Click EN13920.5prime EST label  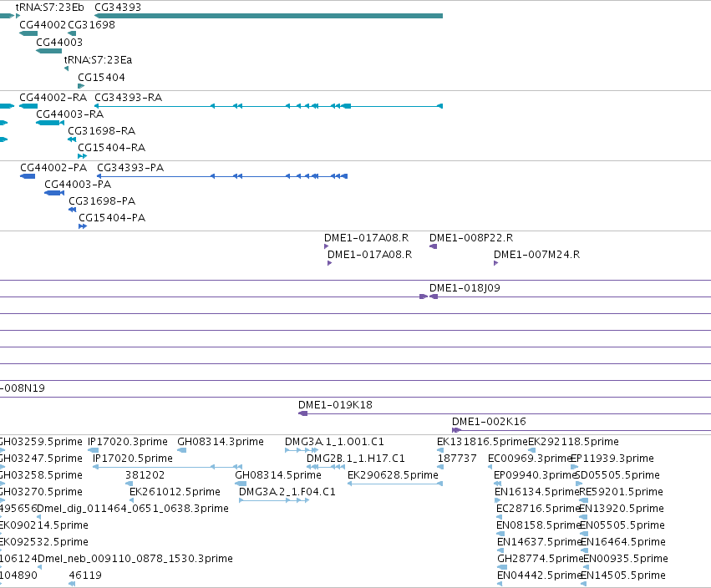point(622,509)
